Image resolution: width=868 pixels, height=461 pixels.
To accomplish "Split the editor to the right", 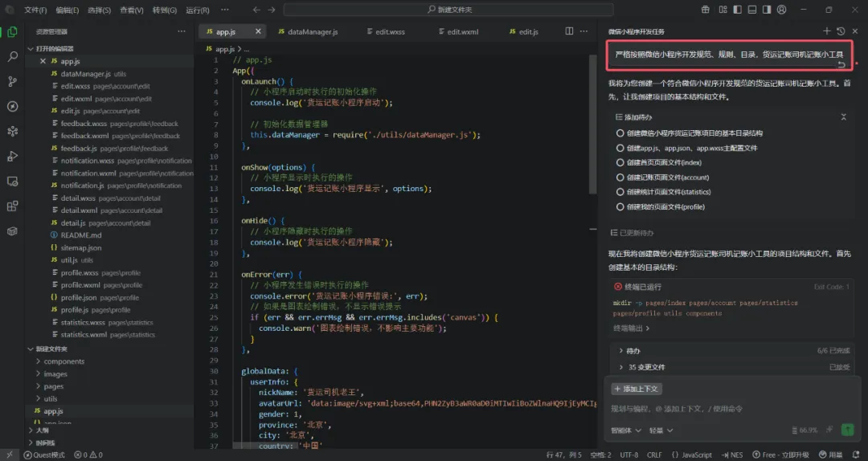I will coord(569,31).
